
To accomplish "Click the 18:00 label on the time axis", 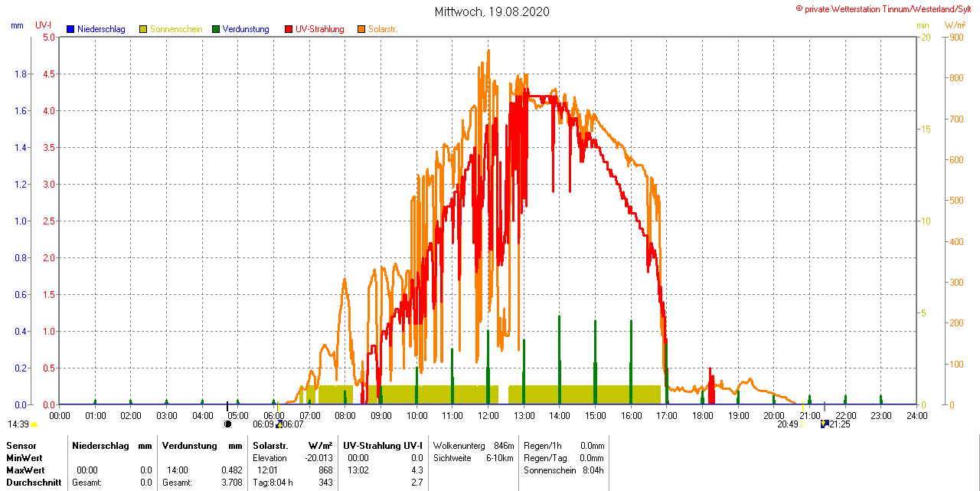I will click(x=702, y=415).
